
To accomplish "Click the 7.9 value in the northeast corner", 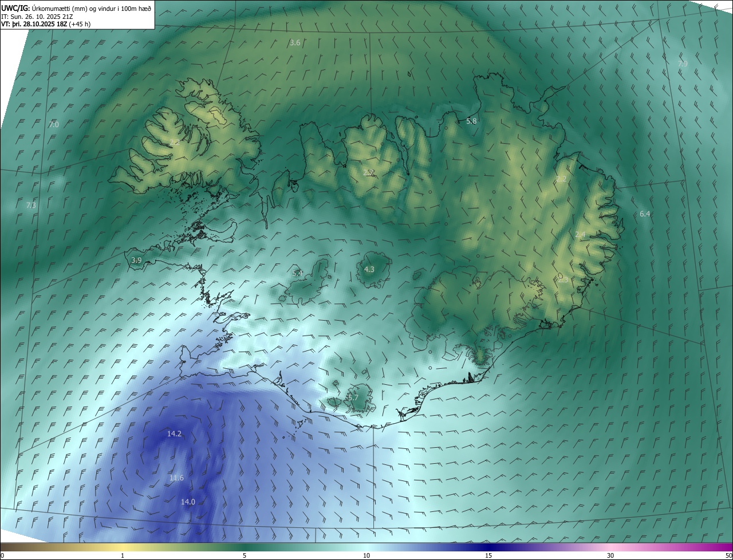I will coord(683,64).
